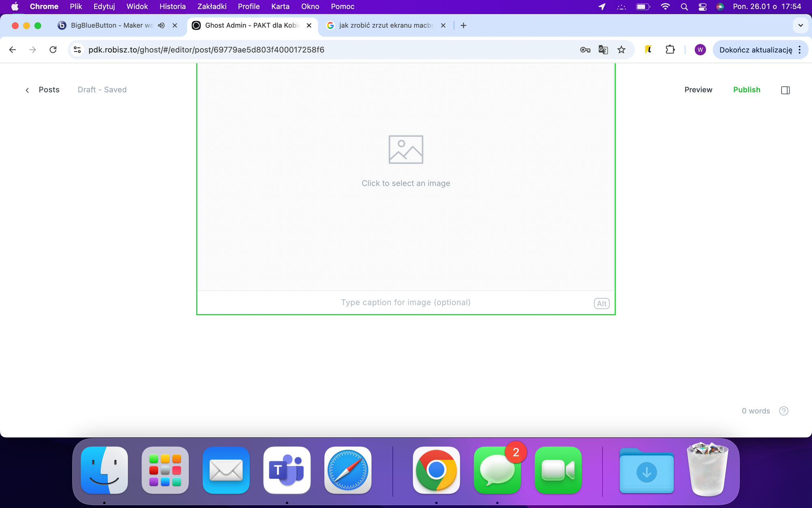The height and width of the screenshot is (508, 812).
Task: Type in the image caption field
Action: coord(406,302)
